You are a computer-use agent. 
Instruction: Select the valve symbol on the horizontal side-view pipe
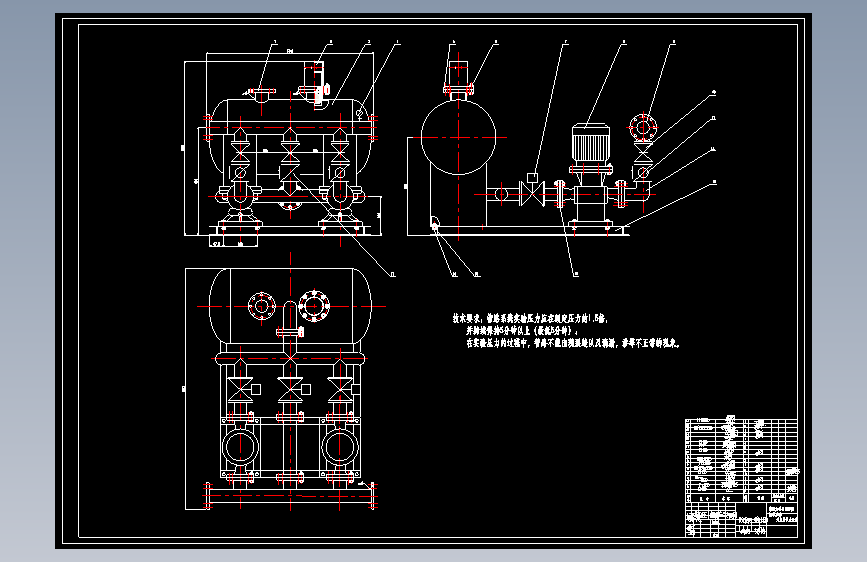(x=532, y=194)
